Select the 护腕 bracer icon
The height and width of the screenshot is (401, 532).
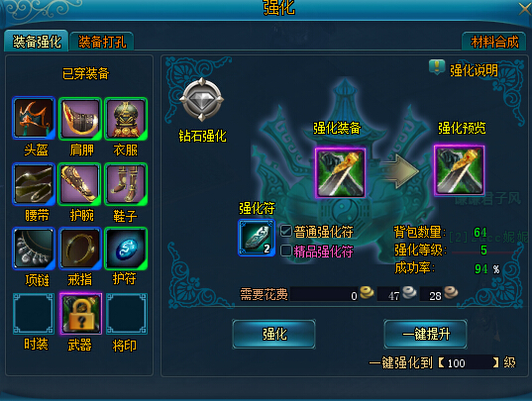click(x=80, y=184)
